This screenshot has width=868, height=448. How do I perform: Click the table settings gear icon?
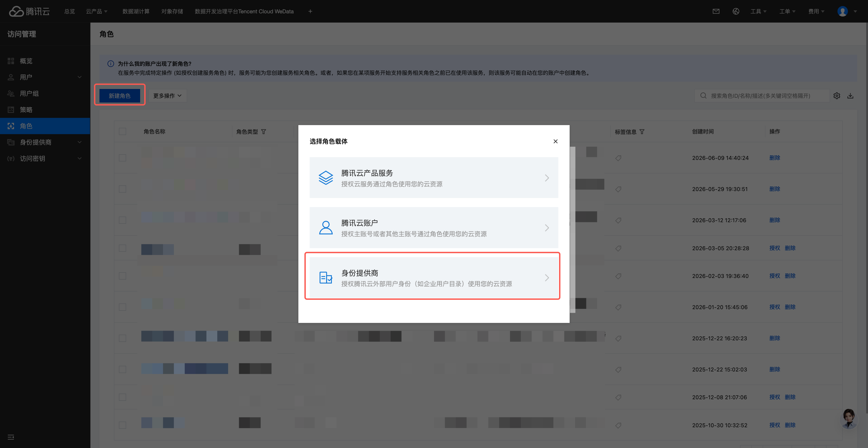tap(837, 96)
